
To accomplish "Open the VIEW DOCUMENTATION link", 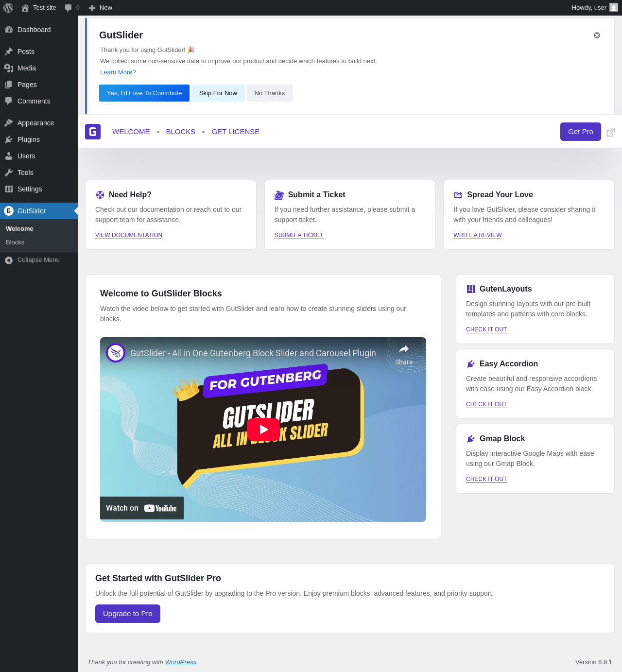I will point(129,235).
